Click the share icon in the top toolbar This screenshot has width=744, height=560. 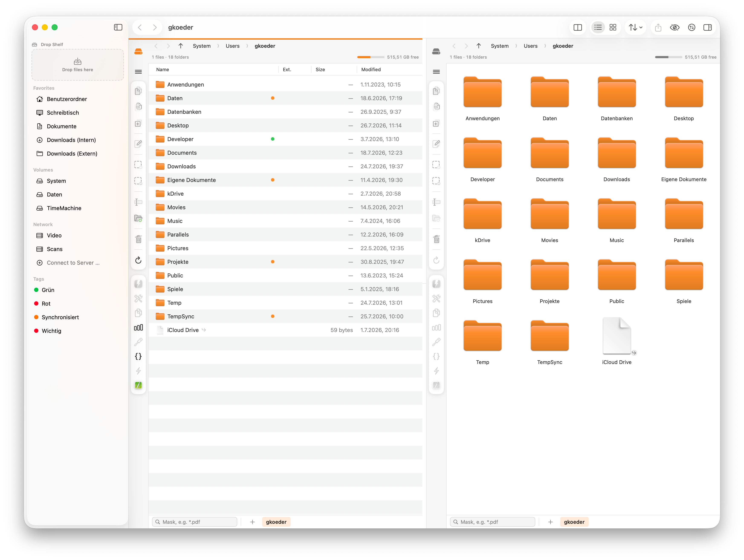tap(658, 27)
